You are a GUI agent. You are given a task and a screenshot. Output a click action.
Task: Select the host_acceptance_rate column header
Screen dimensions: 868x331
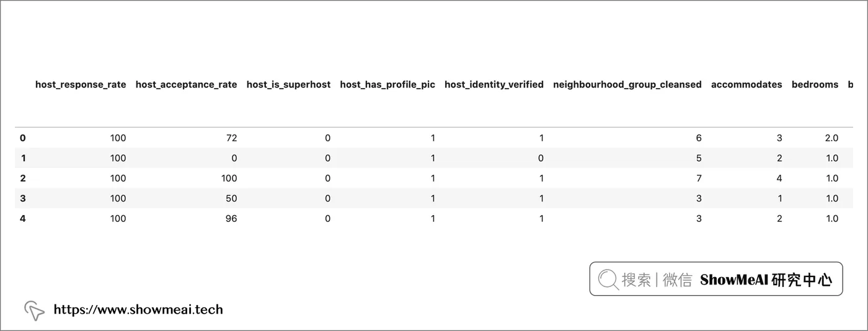(186, 84)
